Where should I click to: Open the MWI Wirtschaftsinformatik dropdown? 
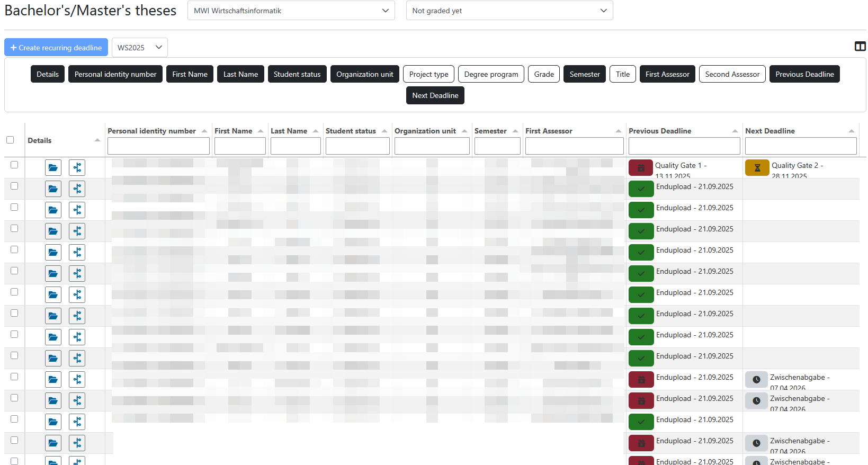(x=291, y=11)
